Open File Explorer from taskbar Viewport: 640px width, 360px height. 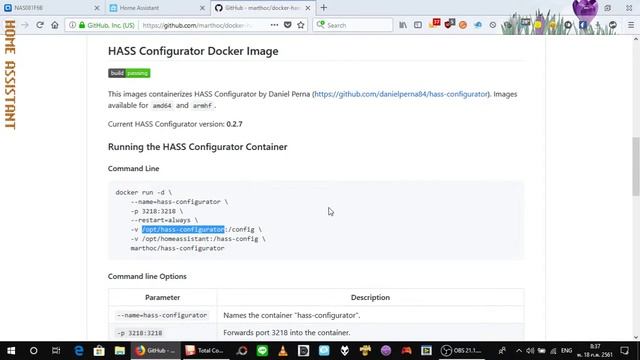(120, 351)
